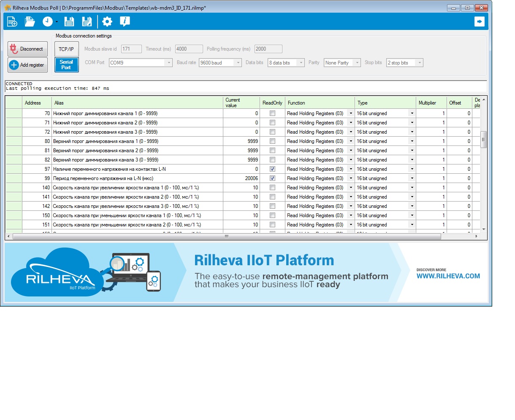Click the vertical scrollbar thumb of register table
The image size is (515, 420).
pos(484,140)
